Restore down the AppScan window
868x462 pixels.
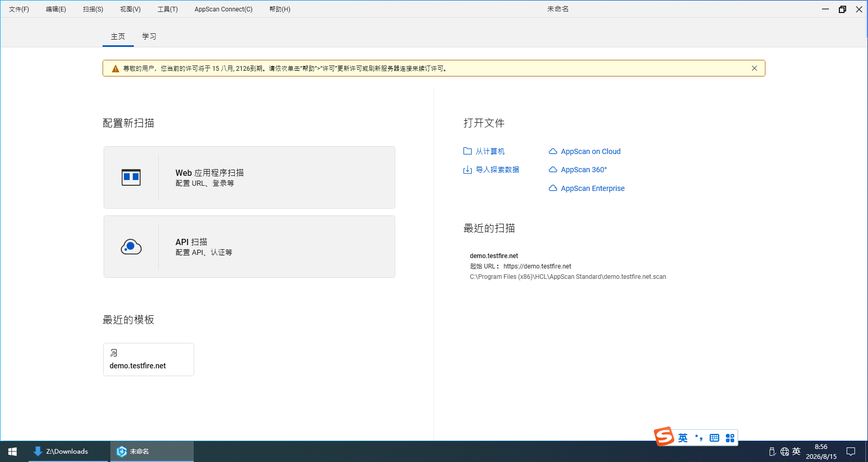click(842, 9)
